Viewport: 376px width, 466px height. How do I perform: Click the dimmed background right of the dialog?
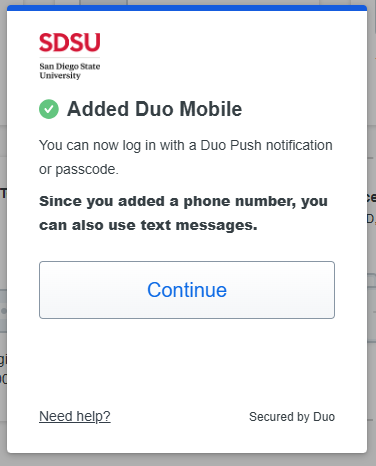coord(372,233)
